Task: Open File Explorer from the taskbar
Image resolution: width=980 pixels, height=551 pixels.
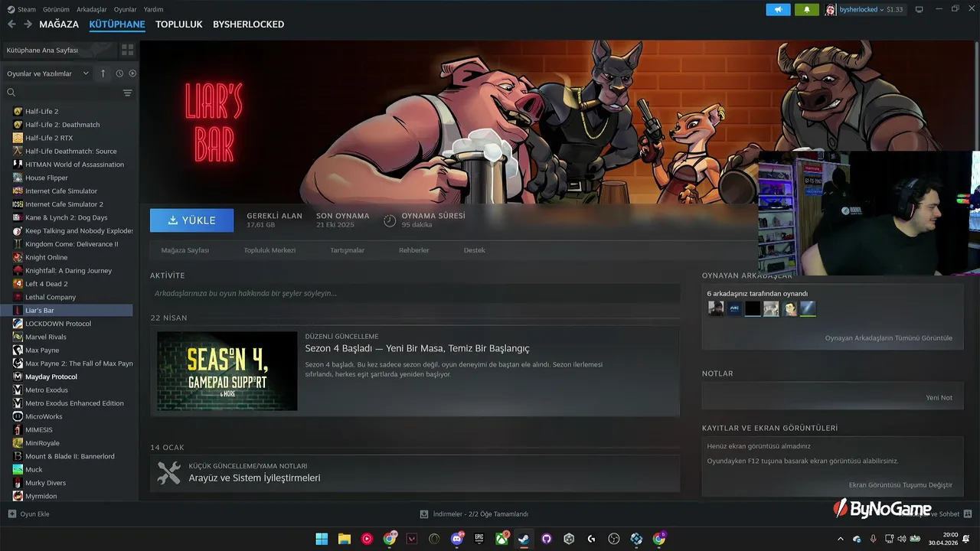Action: (x=345, y=539)
